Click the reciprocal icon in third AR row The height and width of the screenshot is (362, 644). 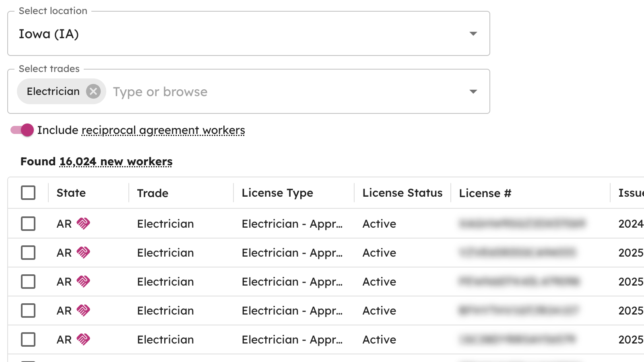pos(83,281)
